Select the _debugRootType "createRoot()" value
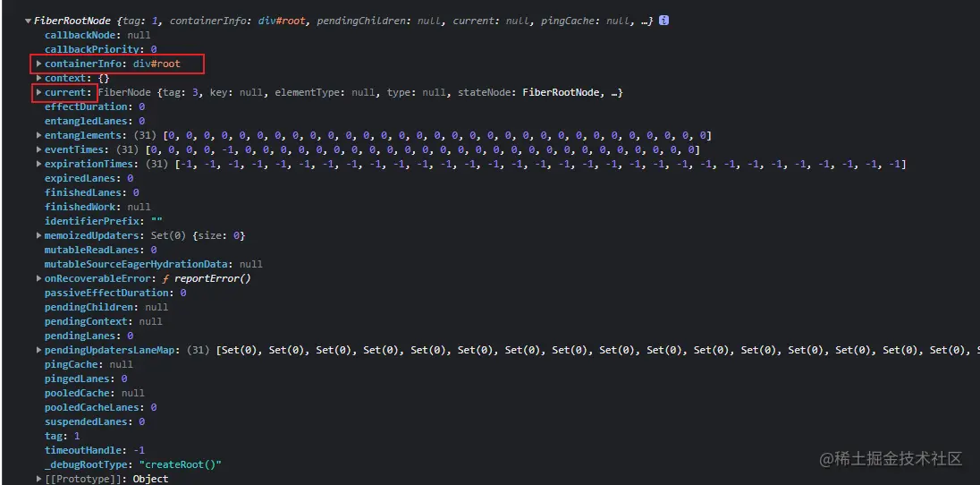Viewport: 980px width, 485px height. click(181, 464)
